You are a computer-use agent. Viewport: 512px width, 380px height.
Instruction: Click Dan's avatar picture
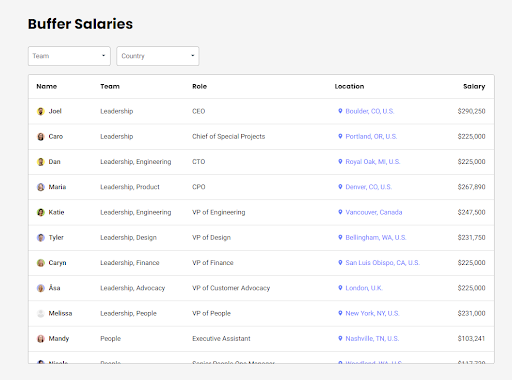pyautogui.click(x=41, y=162)
